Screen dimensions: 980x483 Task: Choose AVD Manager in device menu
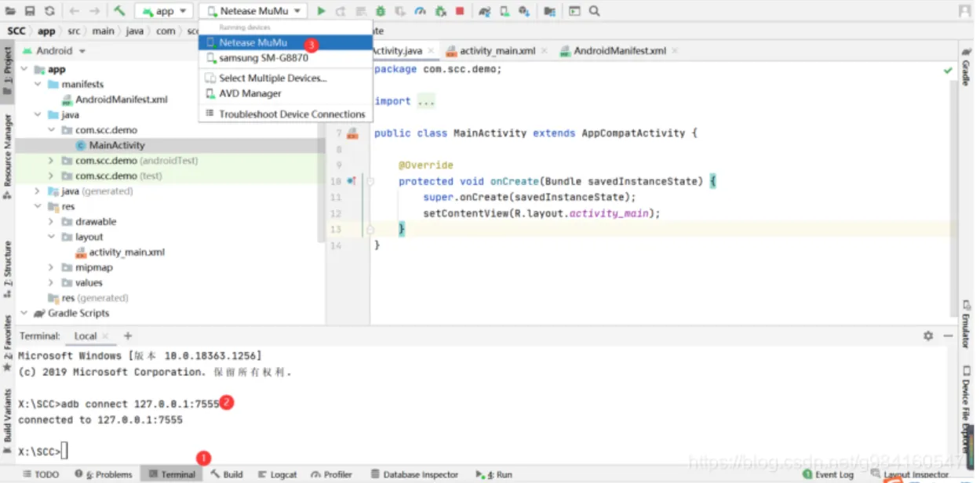click(x=250, y=93)
